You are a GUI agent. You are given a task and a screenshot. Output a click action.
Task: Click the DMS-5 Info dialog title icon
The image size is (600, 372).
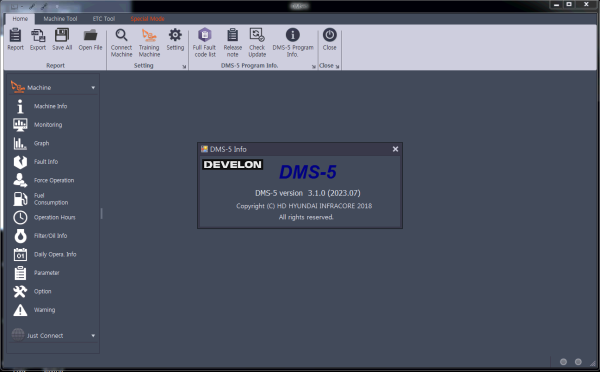(x=204, y=149)
